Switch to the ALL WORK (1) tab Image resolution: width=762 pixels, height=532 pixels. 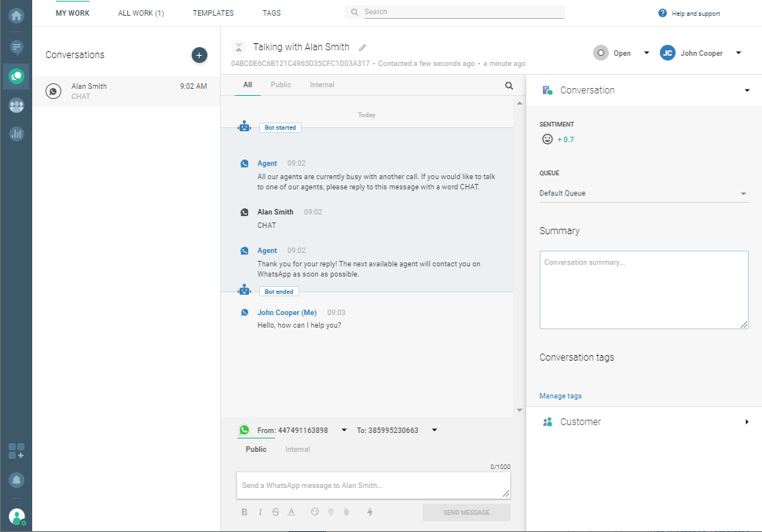point(141,13)
